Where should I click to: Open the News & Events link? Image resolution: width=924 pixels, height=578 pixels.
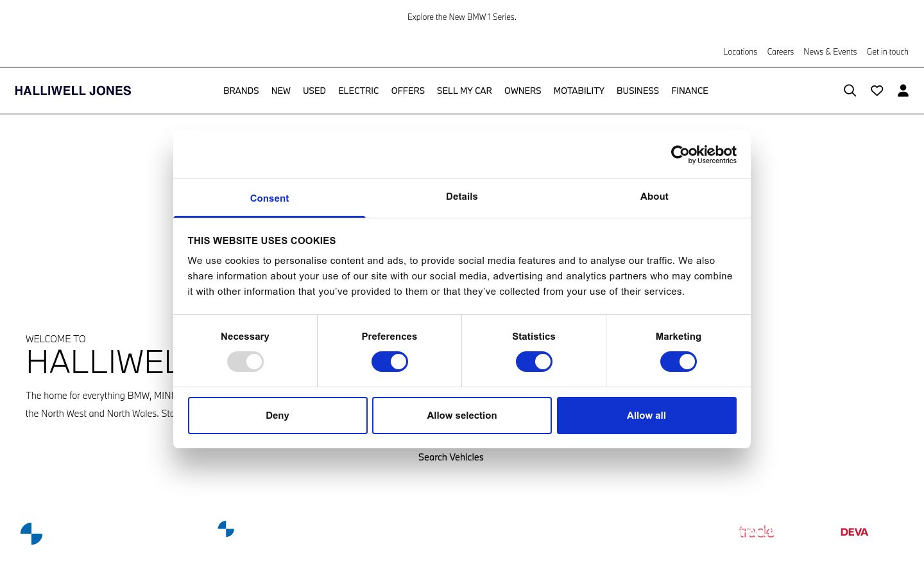pyautogui.click(x=830, y=52)
